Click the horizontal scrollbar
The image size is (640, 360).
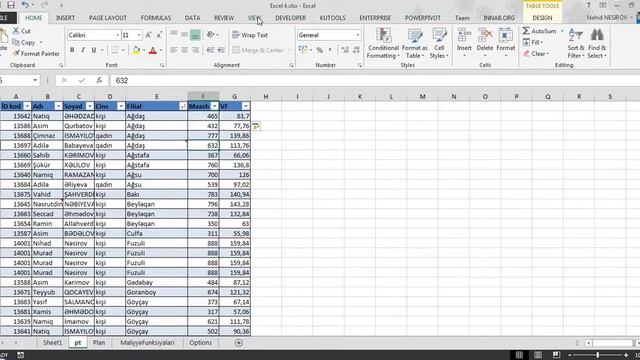click(612, 343)
